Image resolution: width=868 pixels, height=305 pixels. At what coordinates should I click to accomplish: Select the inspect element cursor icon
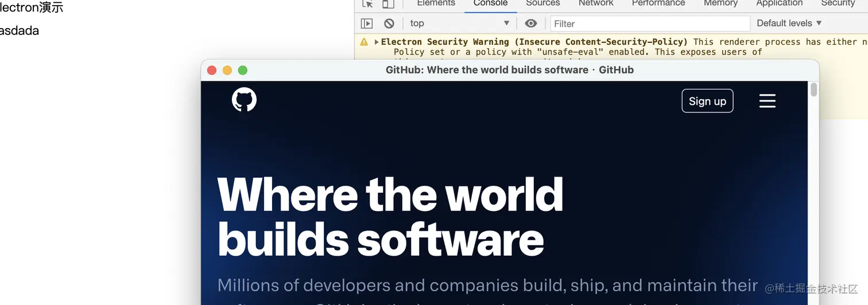368,3
